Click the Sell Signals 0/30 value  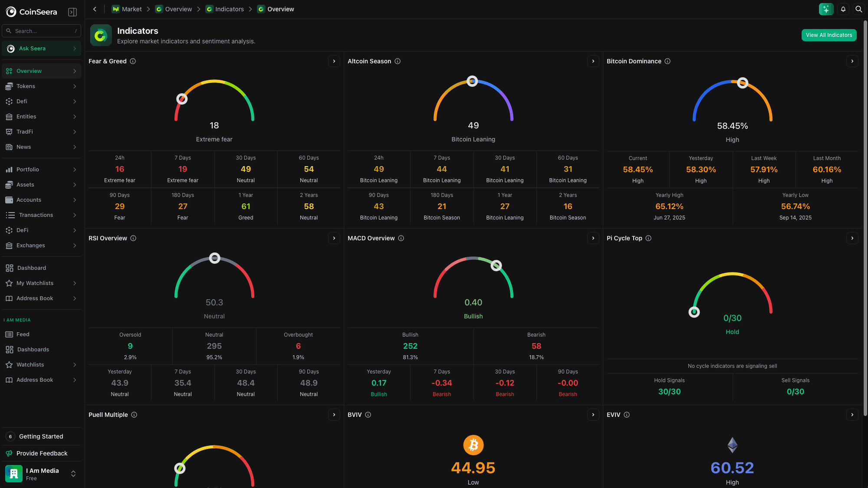click(795, 392)
